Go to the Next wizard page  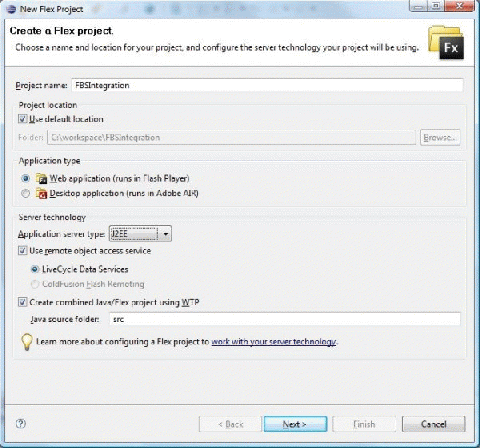(x=295, y=424)
